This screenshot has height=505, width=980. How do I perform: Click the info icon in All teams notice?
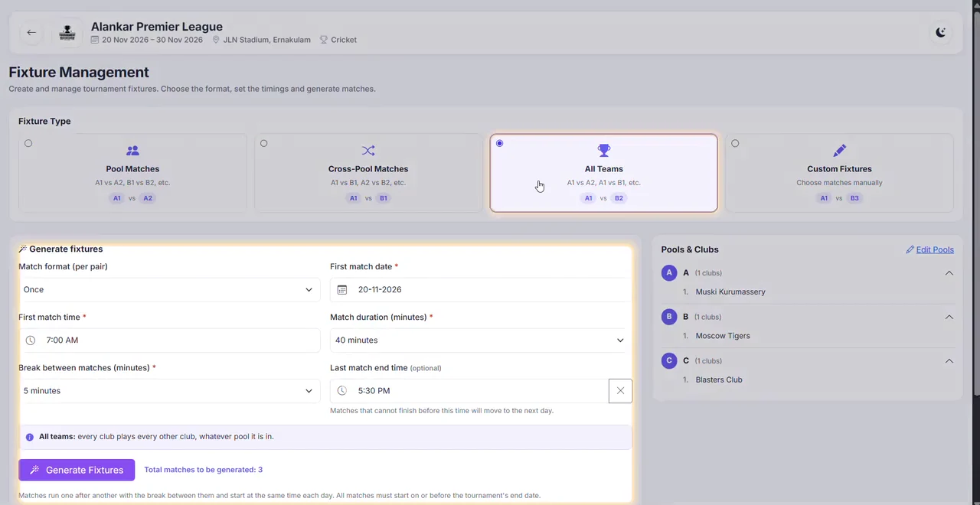click(x=30, y=437)
